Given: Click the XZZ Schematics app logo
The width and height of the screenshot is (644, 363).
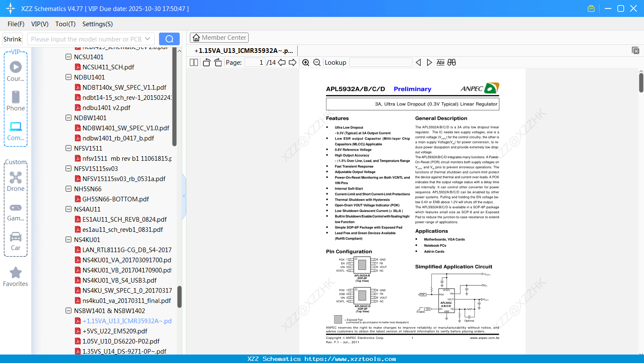Looking at the screenshot, I should pyautogui.click(x=11, y=8).
